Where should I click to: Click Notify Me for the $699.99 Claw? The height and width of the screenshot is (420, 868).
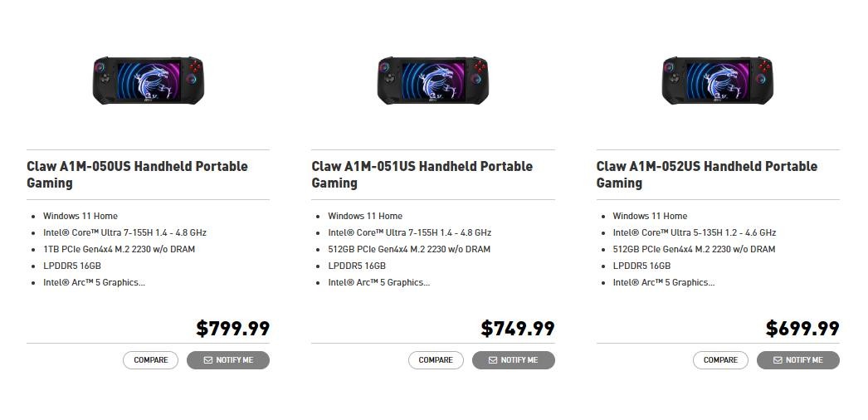(x=797, y=360)
